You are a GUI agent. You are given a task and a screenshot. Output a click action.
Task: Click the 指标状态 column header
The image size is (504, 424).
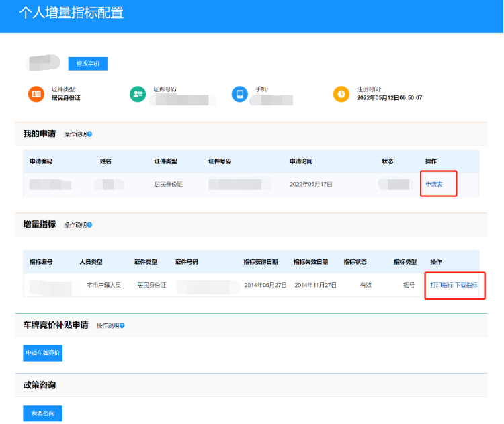click(355, 262)
